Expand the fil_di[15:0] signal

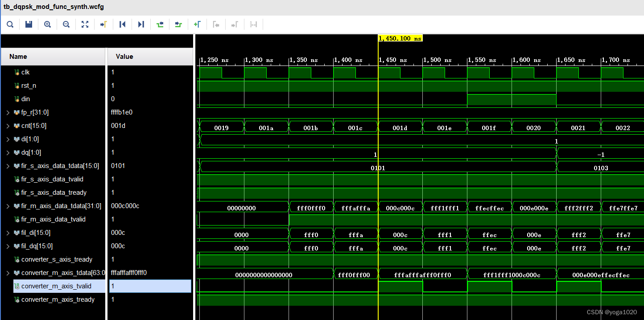(x=8, y=233)
